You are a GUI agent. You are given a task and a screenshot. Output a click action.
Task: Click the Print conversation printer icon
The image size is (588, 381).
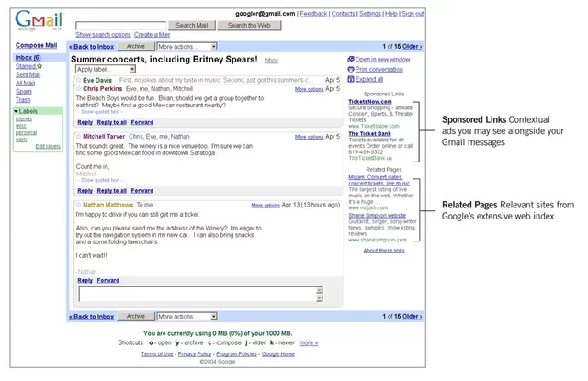(x=351, y=69)
